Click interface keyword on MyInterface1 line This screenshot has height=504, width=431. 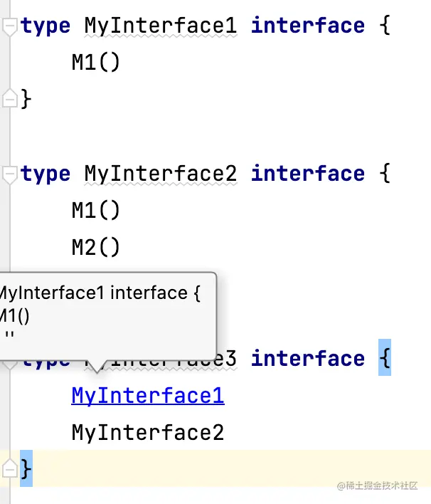point(308,26)
